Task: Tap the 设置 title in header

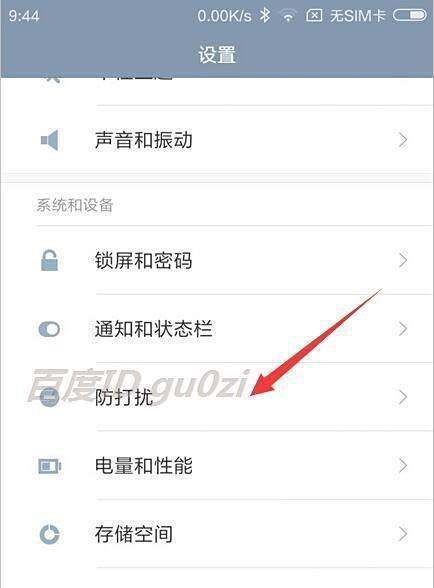Action: (x=217, y=55)
